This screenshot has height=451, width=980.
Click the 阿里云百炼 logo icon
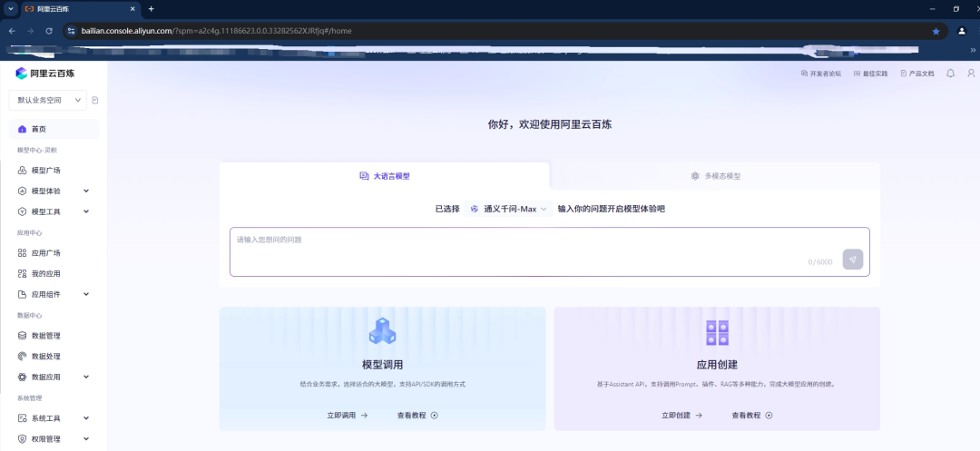pos(22,74)
